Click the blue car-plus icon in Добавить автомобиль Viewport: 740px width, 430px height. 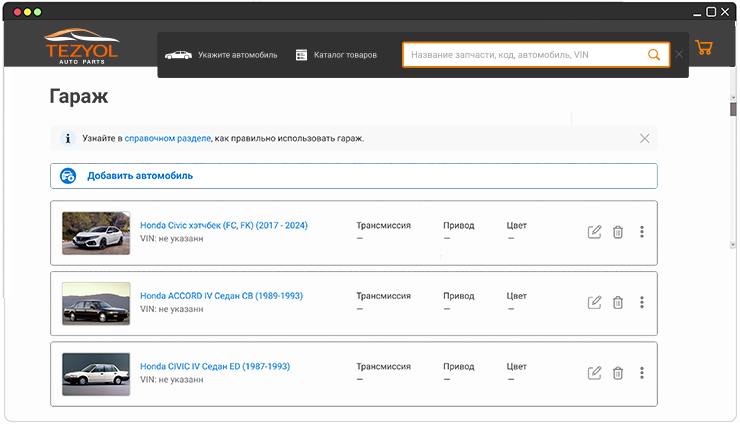coord(68,176)
